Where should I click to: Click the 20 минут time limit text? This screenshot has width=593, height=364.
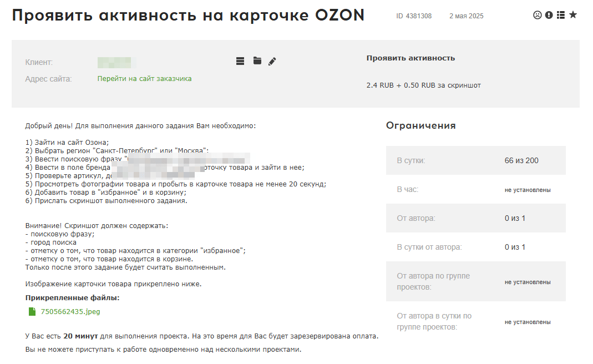[80, 336]
